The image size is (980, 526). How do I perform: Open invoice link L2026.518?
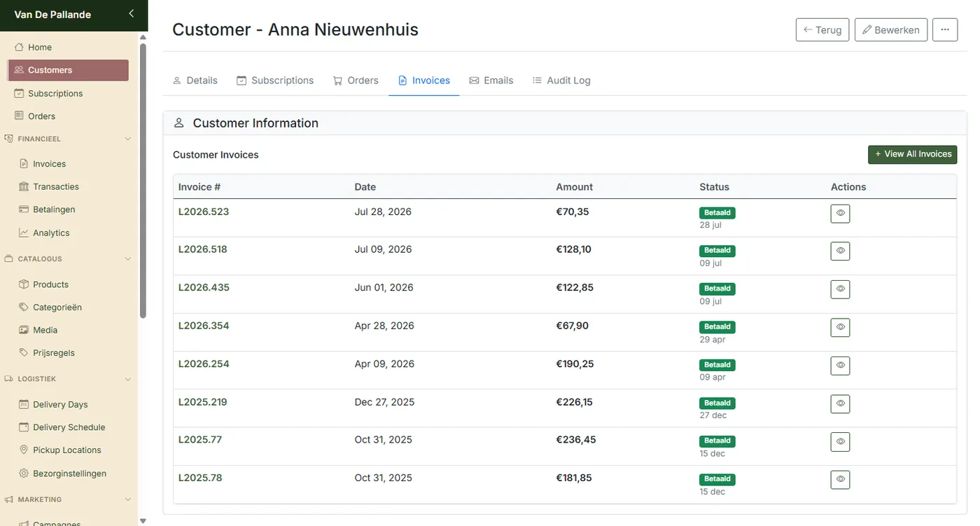[203, 249]
